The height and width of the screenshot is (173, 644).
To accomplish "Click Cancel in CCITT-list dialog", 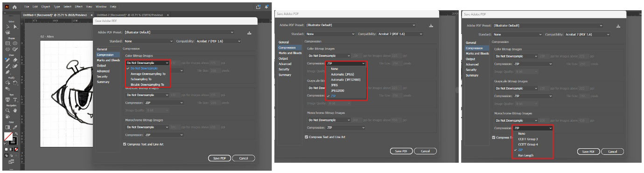I will [612, 152].
